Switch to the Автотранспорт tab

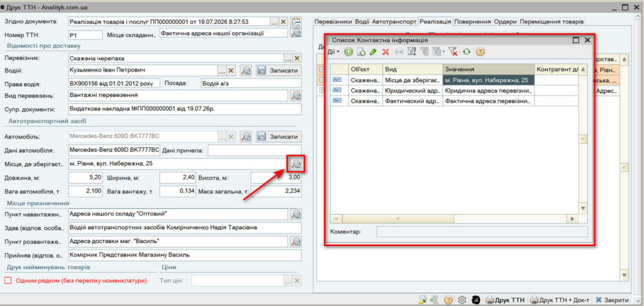click(x=394, y=21)
